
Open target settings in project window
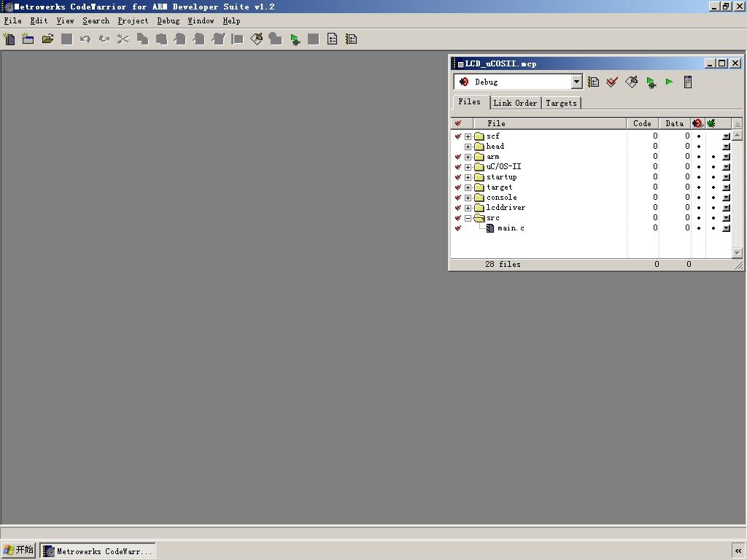point(594,82)
